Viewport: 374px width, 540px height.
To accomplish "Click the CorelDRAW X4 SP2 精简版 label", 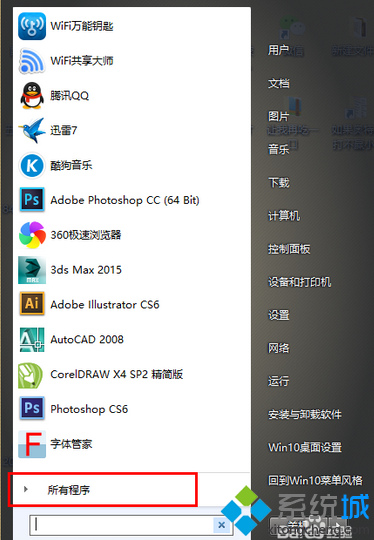I will (116, 374).
